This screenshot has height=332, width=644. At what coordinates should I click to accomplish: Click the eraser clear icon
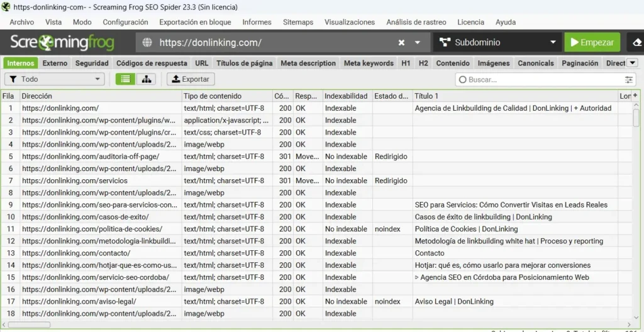(x=636, y=42)
